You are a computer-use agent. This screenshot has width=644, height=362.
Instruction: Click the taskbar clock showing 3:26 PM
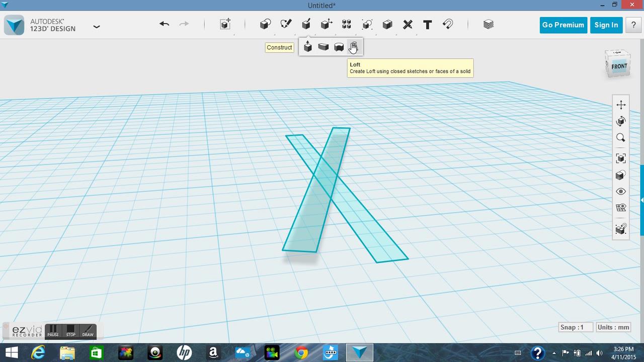point(623,353)
